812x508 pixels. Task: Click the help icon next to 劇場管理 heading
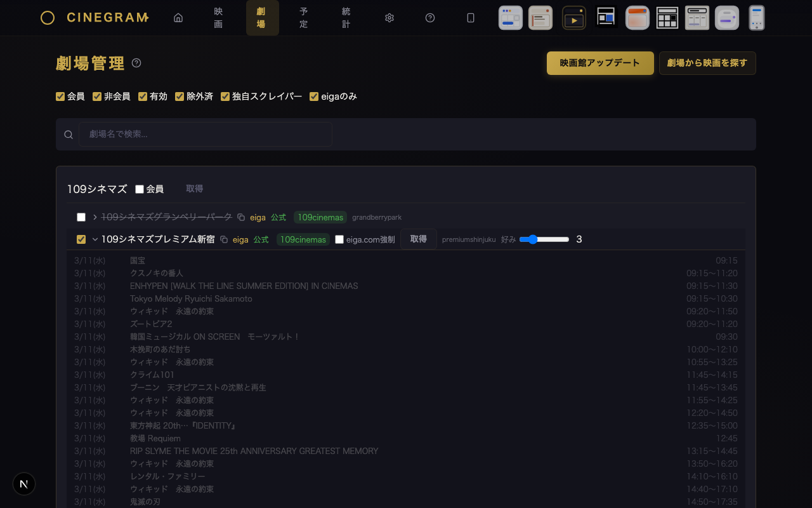pos(136,63)
